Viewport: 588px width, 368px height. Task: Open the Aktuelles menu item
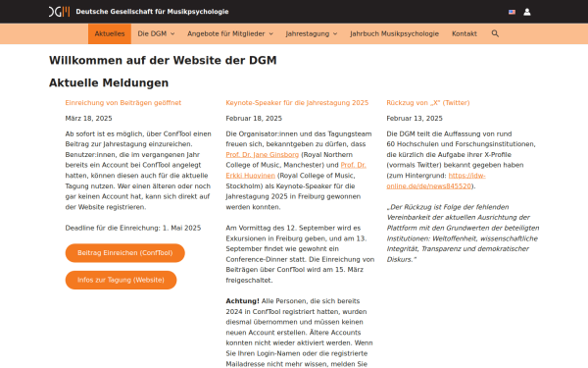[110, 33]
